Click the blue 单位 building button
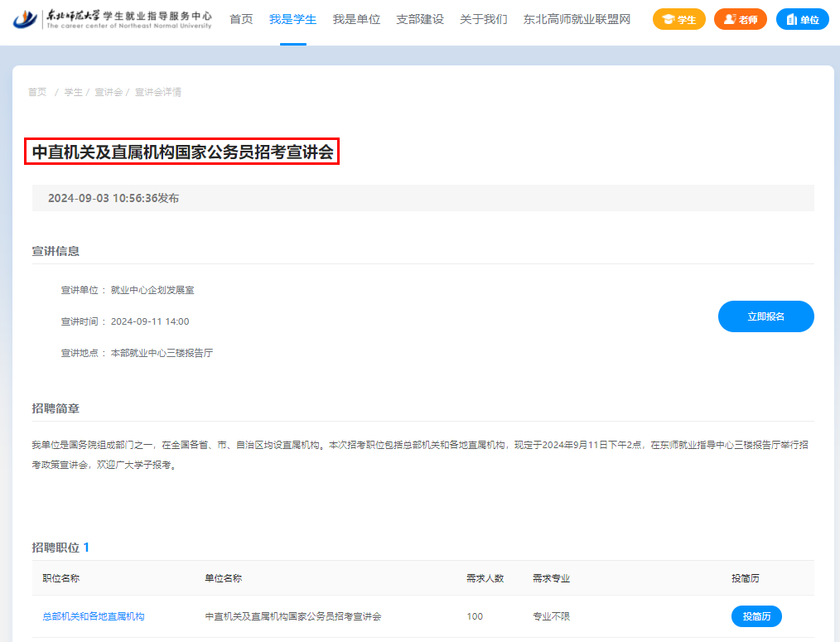Screen dimensions: 840x642 coord(802,19)
